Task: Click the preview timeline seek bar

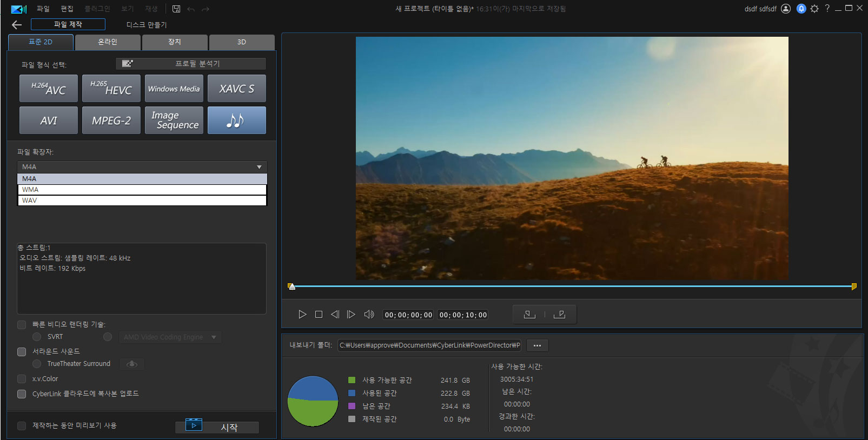Action: tap(572, 286)
